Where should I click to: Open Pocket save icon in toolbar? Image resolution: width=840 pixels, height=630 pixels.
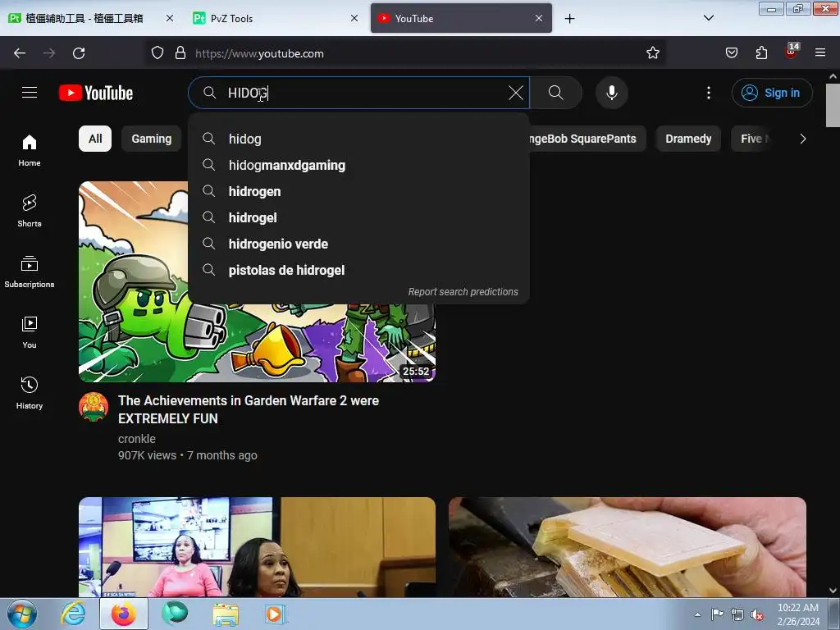732,53
